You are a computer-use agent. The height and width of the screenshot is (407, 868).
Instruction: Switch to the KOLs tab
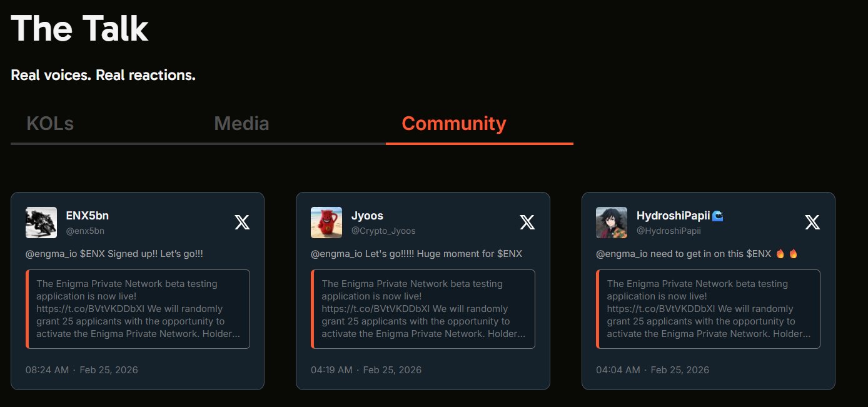click(50, 124)
